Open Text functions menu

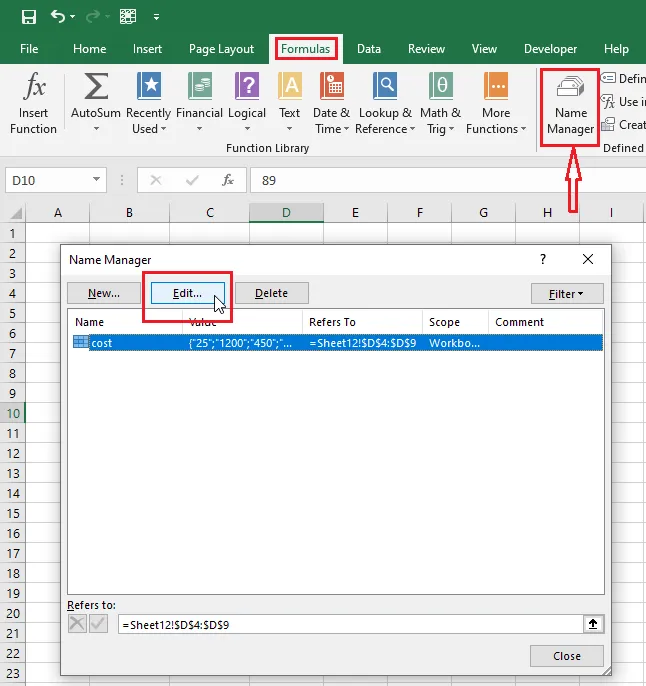point(290,103)
